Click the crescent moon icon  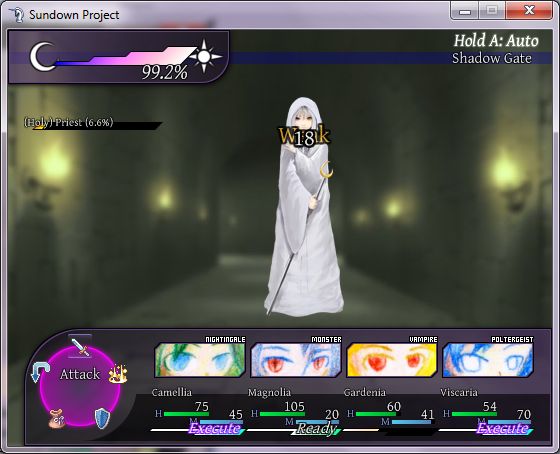42,56
